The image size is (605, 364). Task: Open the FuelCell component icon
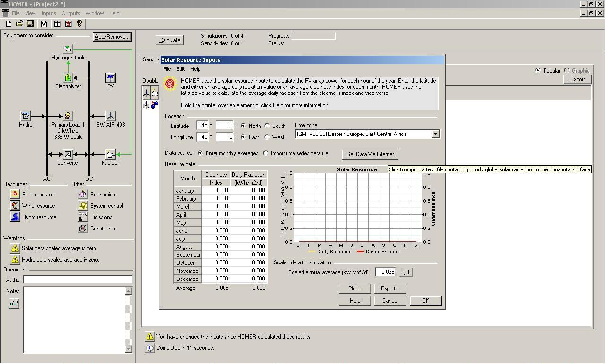pyautogui.click(x=110, y=154)
